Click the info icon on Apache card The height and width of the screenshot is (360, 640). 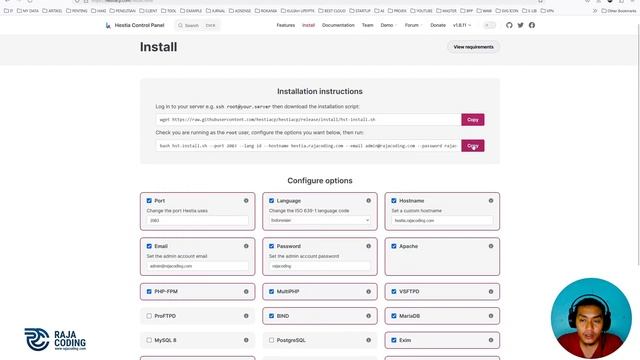point(491,246)
